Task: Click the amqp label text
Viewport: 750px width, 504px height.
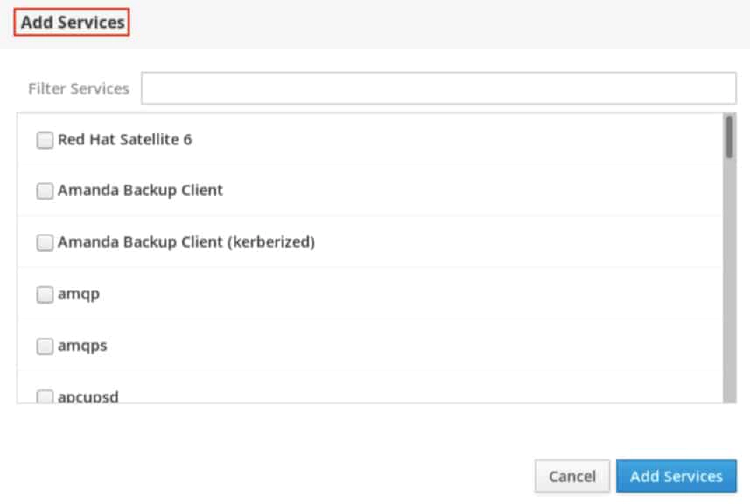Action: tap(79, 295)
